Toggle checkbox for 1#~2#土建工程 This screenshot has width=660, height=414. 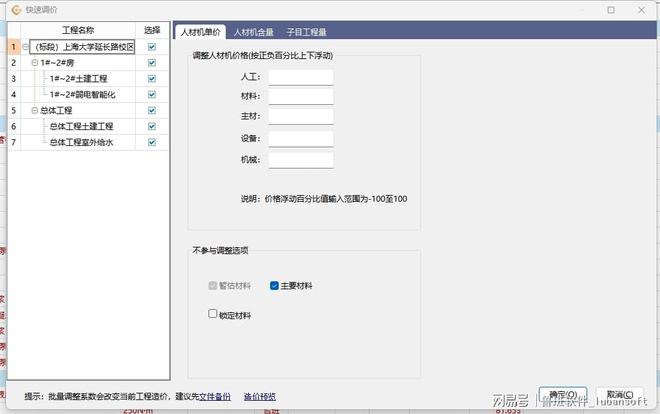point(152,79)
